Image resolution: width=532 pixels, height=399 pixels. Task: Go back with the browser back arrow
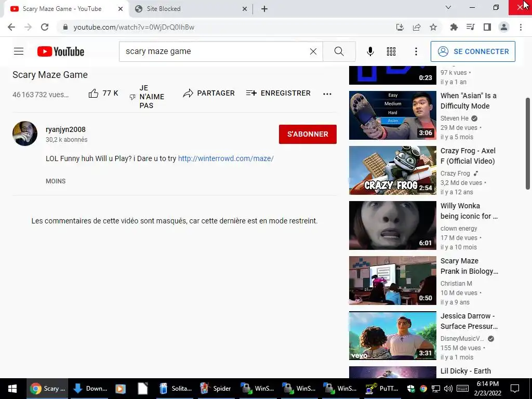click(x=11, y=27)
